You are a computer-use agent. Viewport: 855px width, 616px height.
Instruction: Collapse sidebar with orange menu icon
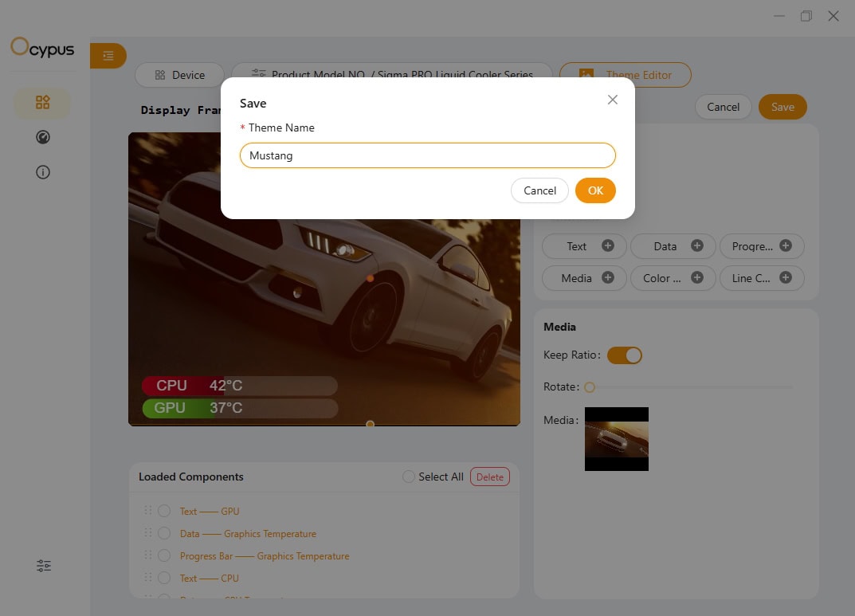click(108, 56)
